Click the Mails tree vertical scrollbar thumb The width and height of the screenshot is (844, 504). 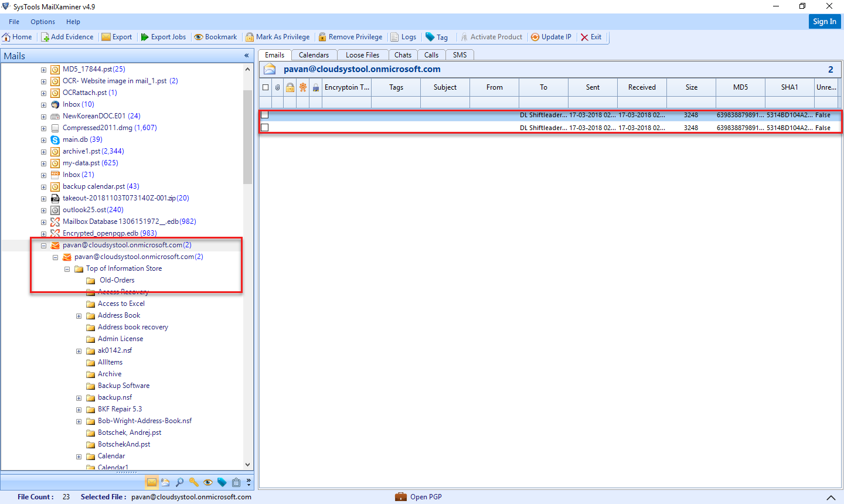pyautogui.click(x=248, y=137)
